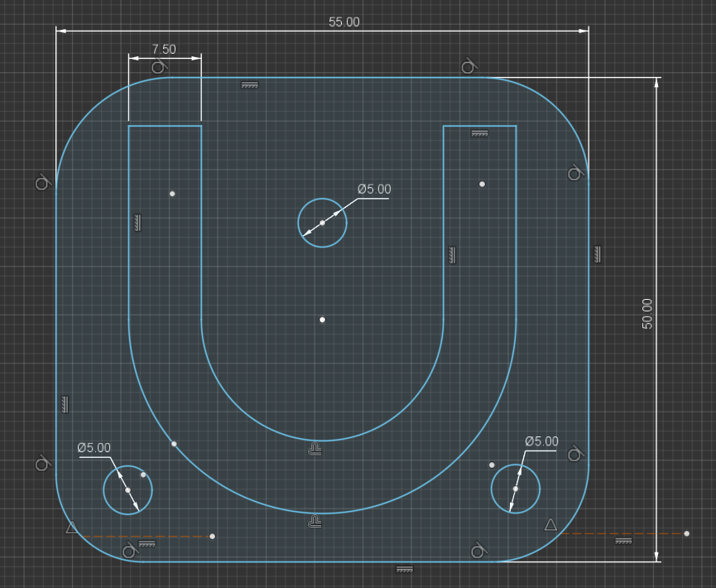Select tangent constraint icon beside 7.50 dimension
Viewport: 716px width, 588px height.
click(x=158, y=67)
